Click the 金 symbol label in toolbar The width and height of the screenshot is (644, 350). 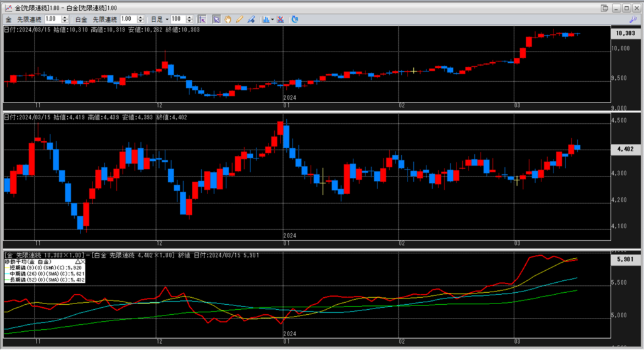click(x=9, y=19)
